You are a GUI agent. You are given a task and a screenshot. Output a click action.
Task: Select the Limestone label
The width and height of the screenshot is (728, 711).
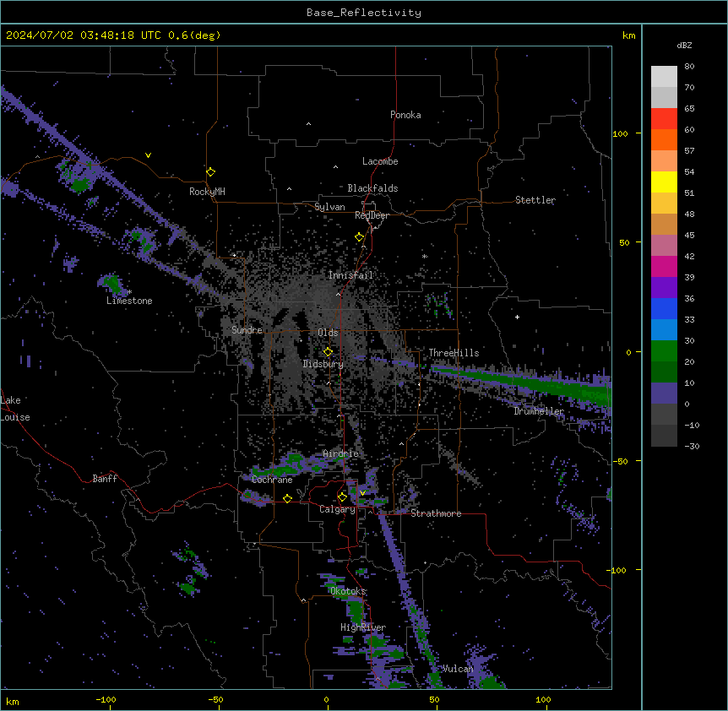tap(129, 301)
